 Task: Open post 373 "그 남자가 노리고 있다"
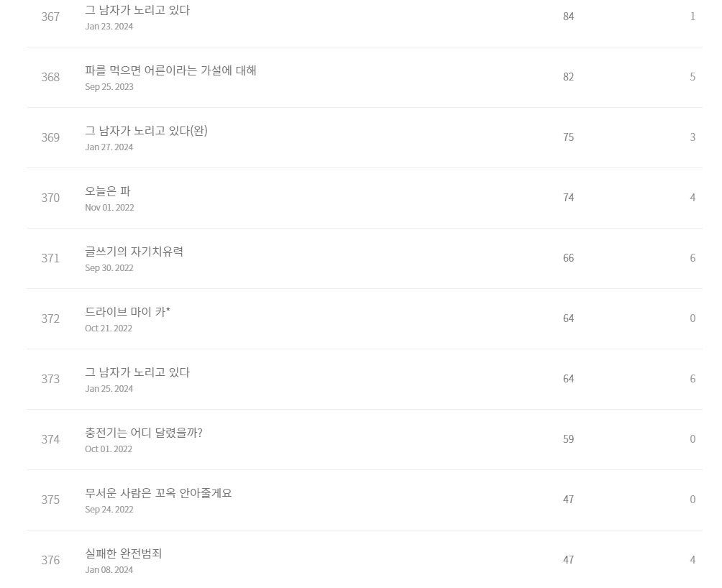137,372
